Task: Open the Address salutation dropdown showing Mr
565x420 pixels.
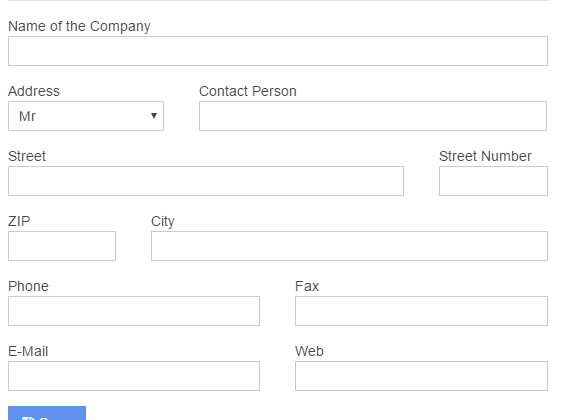Action: [x=86, y=116]
